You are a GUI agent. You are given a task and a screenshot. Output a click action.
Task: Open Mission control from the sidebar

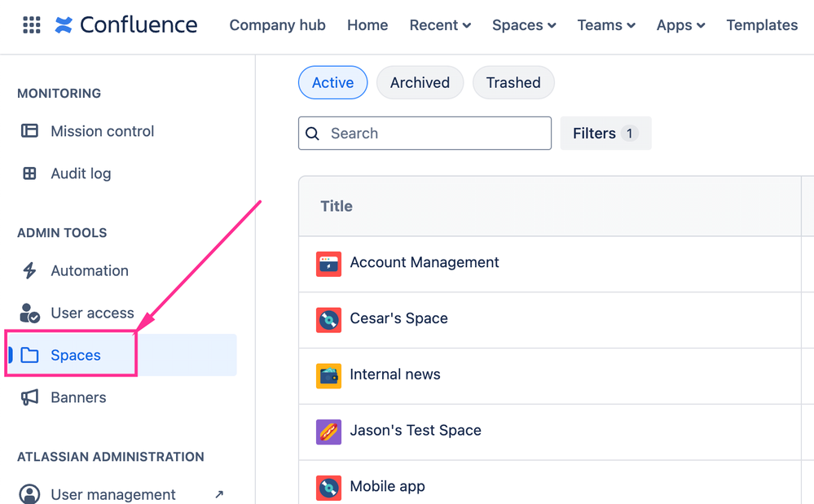pos(102,131)
